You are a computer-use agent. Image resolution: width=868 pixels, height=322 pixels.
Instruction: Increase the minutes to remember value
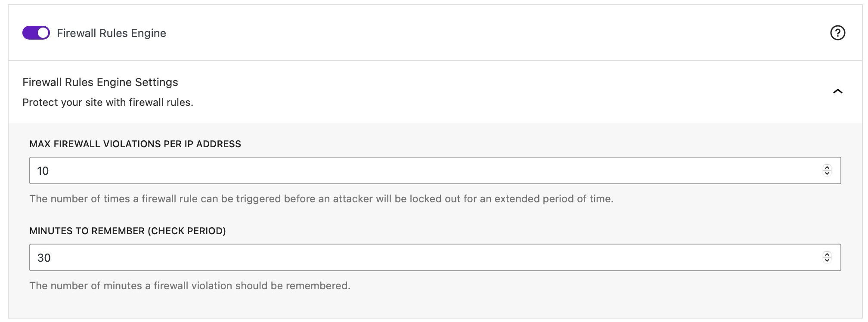point(827,254)
